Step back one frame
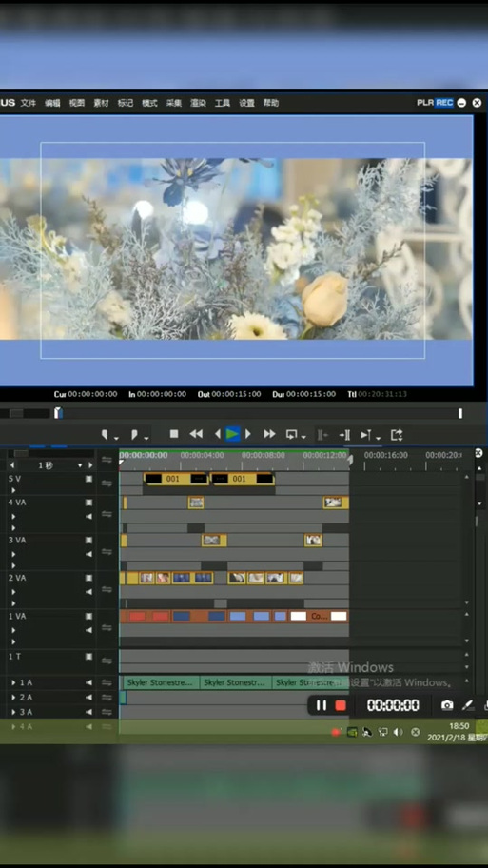 coord(218,435)
